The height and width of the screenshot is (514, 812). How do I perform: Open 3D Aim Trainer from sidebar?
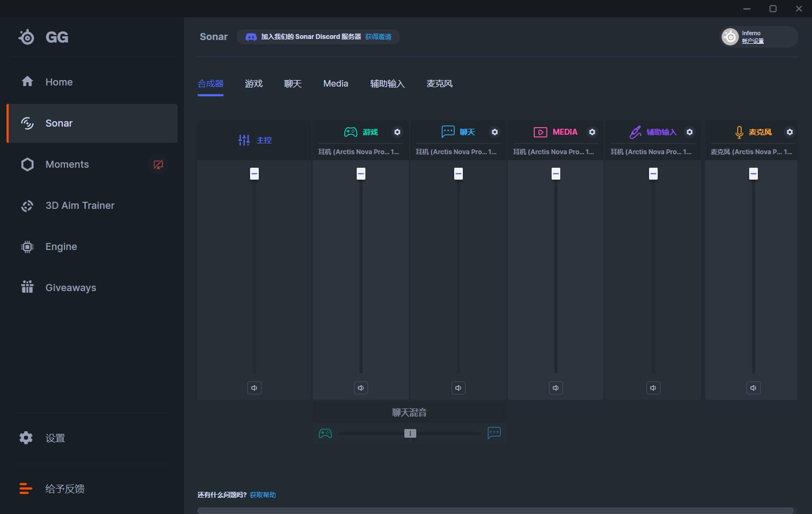80,206
